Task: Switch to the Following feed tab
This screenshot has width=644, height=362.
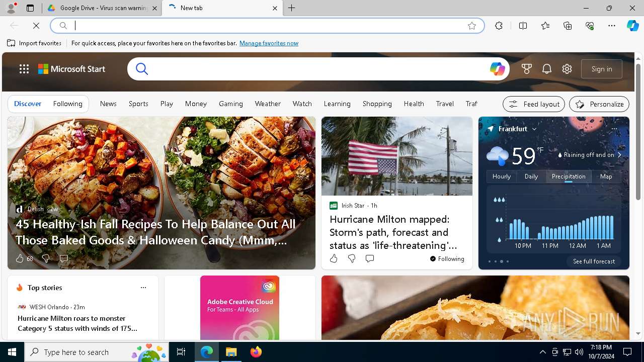Action: [68, 104]
